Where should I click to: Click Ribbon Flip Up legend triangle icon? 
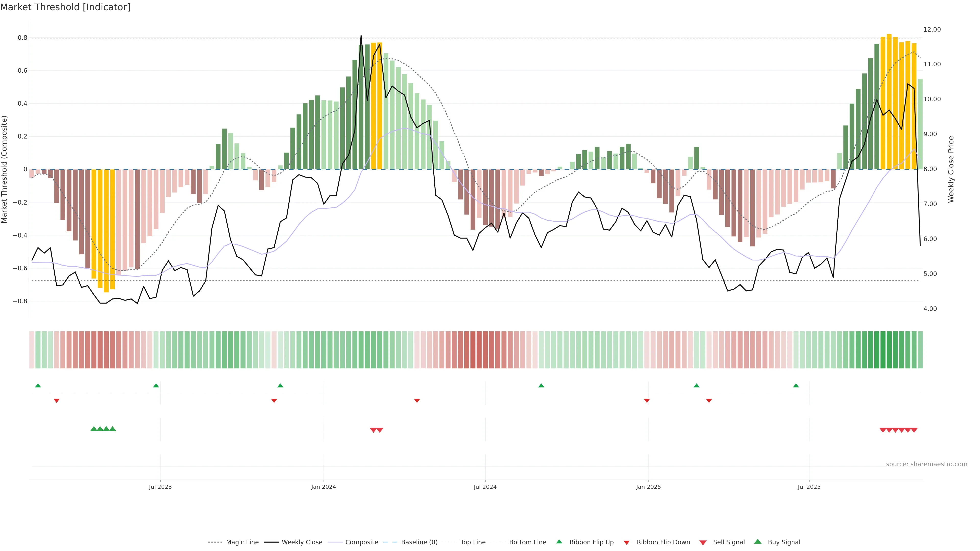coord(559,542)
